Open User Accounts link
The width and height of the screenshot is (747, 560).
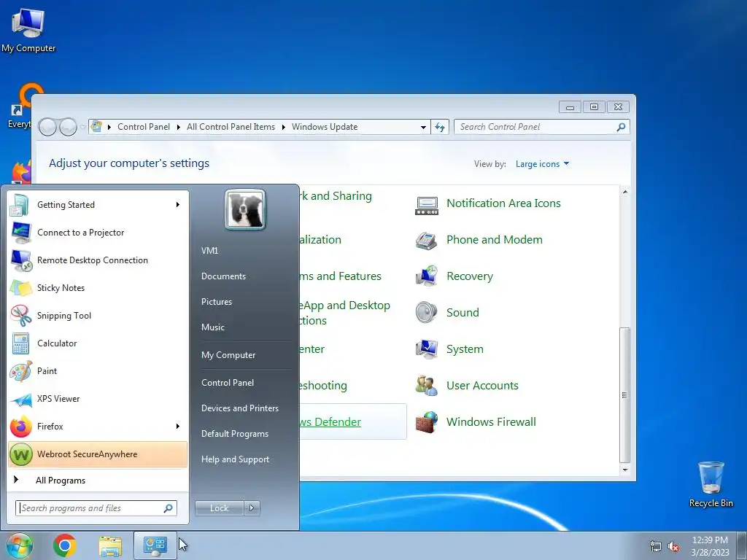pos(482,386)
